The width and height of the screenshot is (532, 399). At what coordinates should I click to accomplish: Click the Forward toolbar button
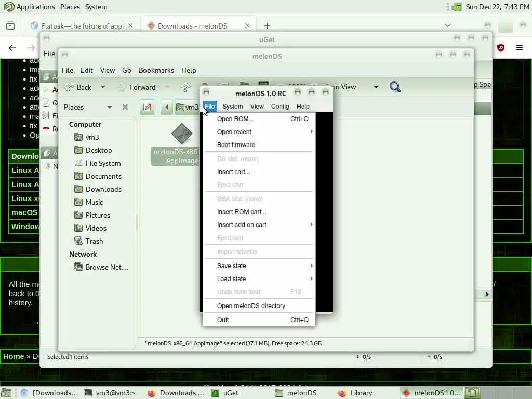pos(137,87)
